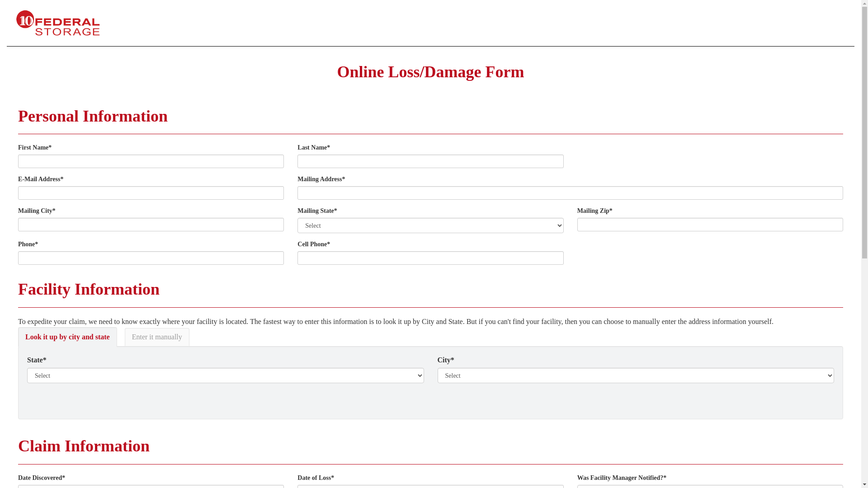Image resolution: width=868 pixels, height=488 pixels.
Task: Click the Claim Information heading
Action: [84, 446]
